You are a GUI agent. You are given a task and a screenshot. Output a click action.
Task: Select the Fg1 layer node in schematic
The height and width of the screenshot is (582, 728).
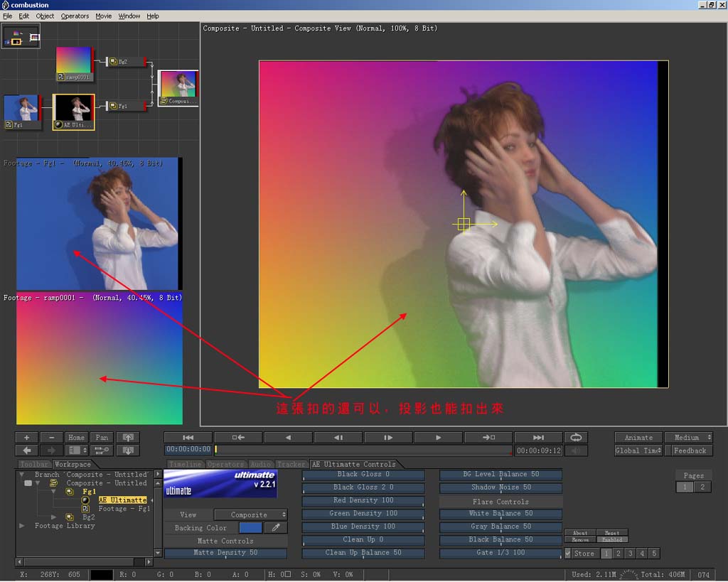tap(127, 106)
